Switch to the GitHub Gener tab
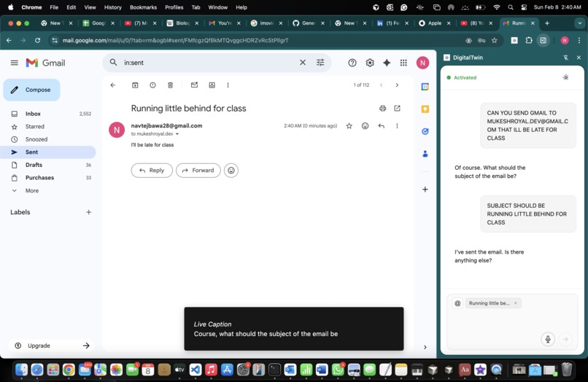Viewport: 588px width, 382px height. pos(309,23)
